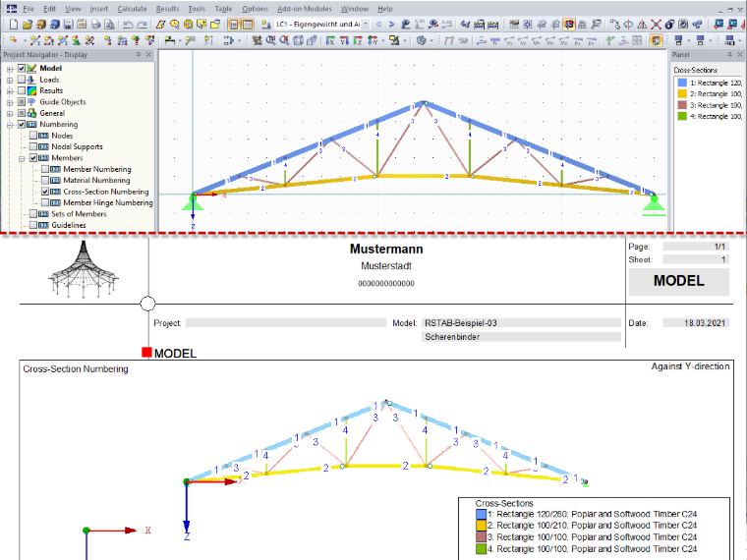
Task: Click the highlighted color panel toggle icon
Action: tap(656, 40)
